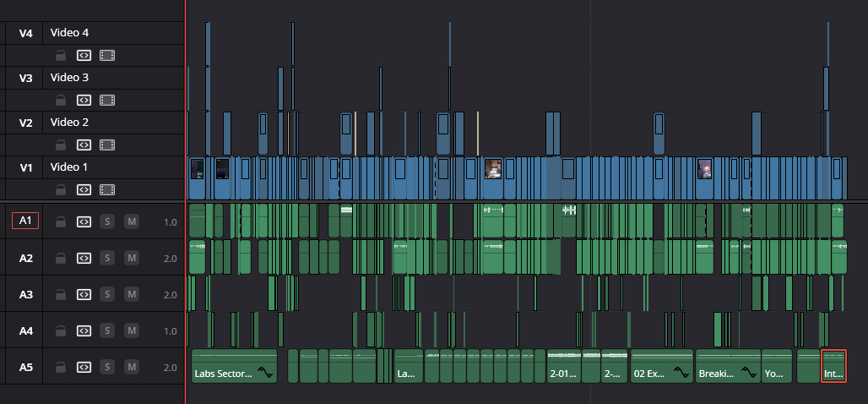
Task: Disable the Video 1 track filmstrip icon
Action: [107, 189]
